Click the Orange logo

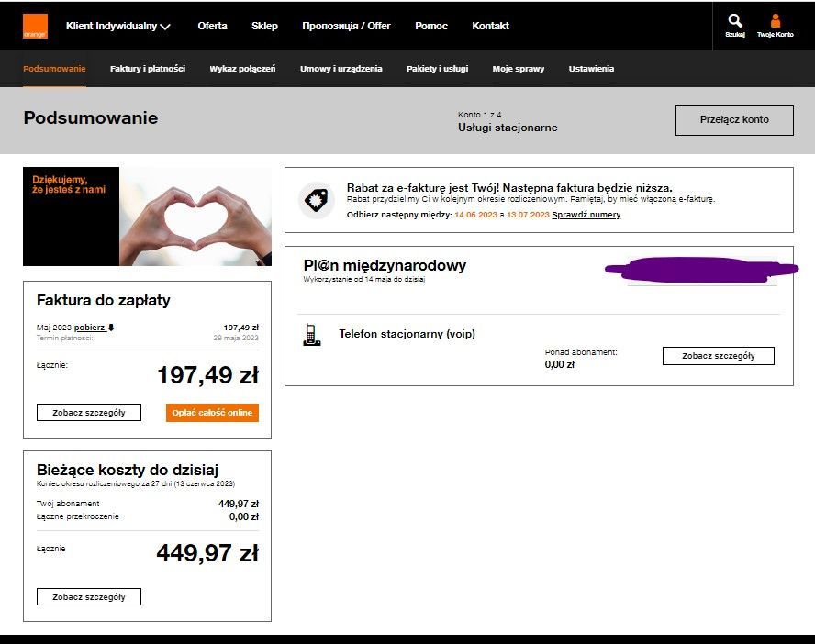point(35,27)
